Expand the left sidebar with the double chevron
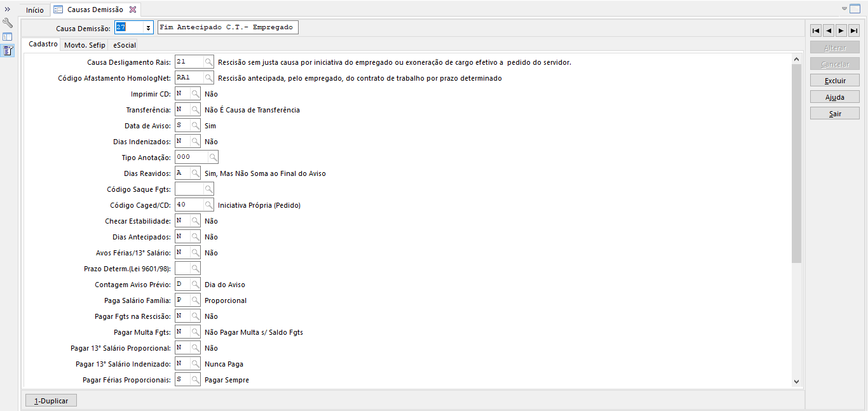 (x=8, y=9)
